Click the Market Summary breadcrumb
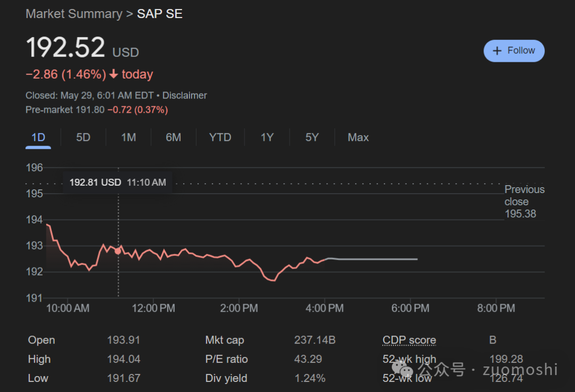Viewport: 575px width, 392px height. (74, 14)
